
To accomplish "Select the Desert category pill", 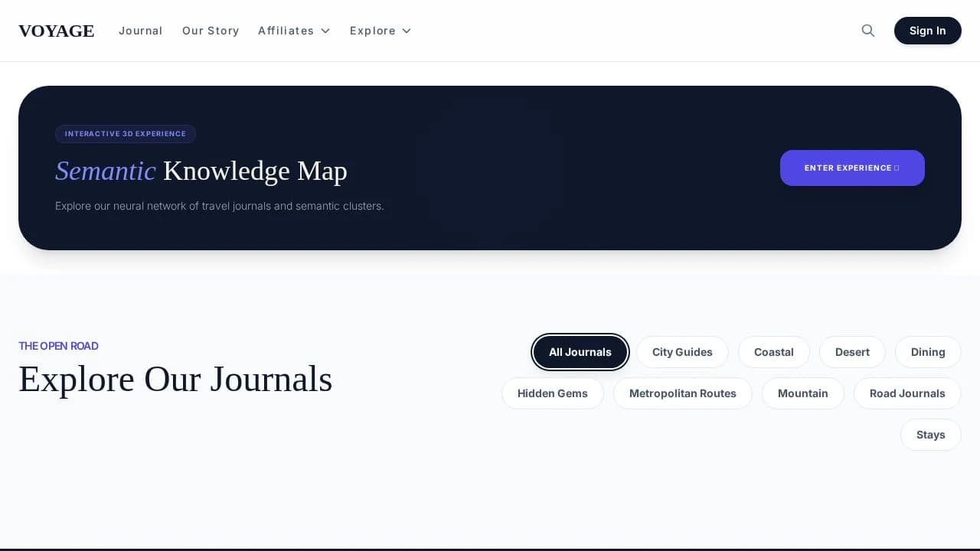I will click(x=852, y=352).
